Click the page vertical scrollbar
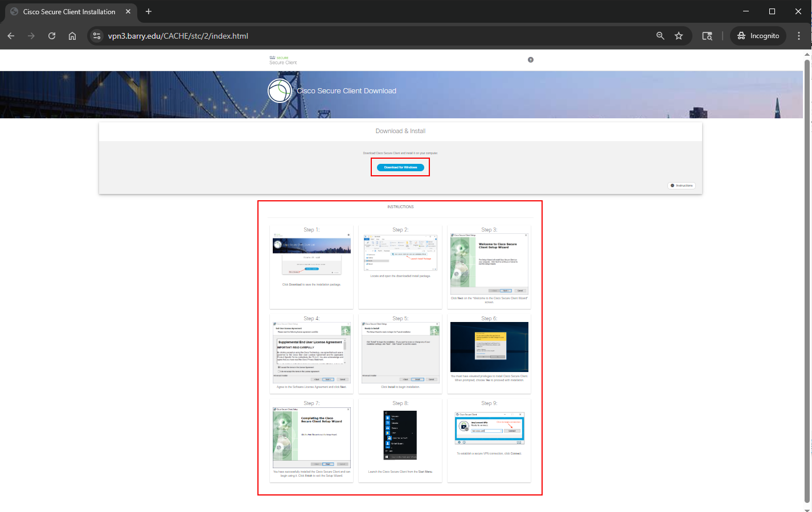The image size is (812, 512). tap(807, 282)
